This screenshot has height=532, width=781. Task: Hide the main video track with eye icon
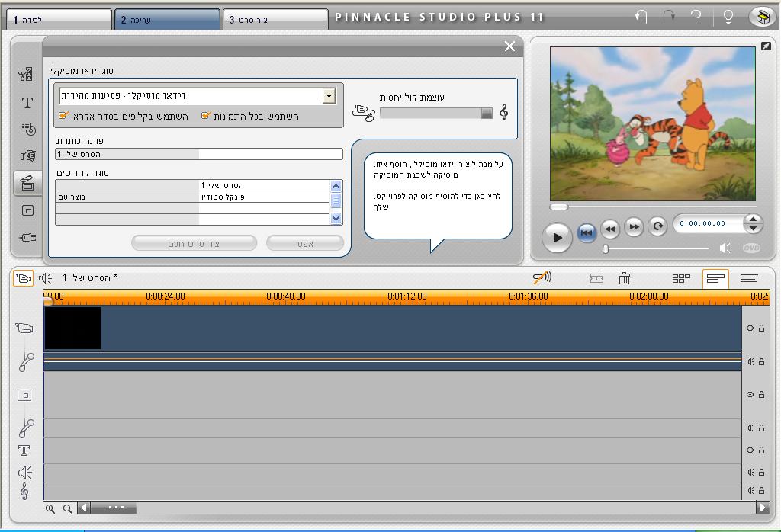(x=750, y=328)
